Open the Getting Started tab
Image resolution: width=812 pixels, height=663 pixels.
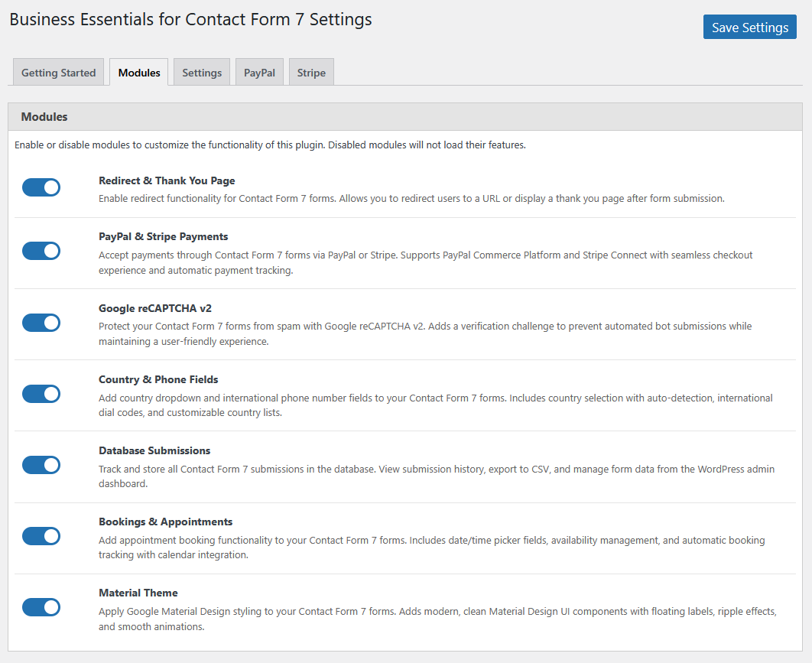pyautogui.click(x=59, y=73)
